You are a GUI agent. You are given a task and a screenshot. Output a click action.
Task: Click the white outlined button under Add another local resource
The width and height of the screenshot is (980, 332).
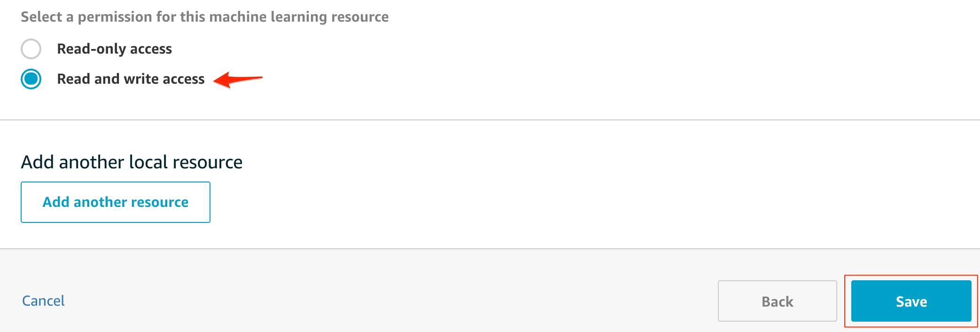(x=116, y=202)
